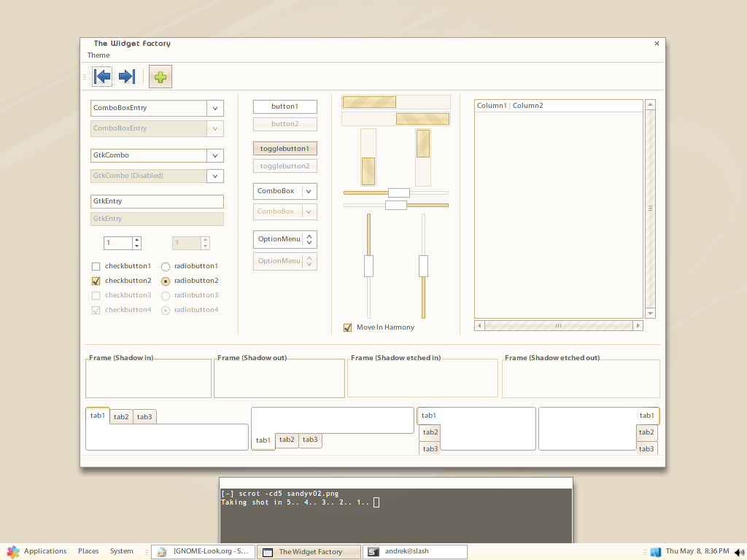Click the network icon in the system tray
This screenshot has height=560, width=747.
pyautogui.click(x=655, y=552)
